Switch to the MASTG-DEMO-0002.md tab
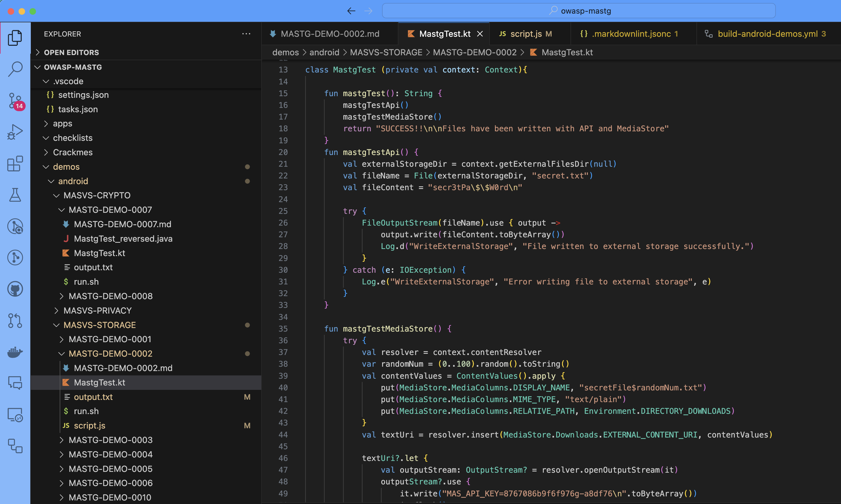 [x=330, y=34]
